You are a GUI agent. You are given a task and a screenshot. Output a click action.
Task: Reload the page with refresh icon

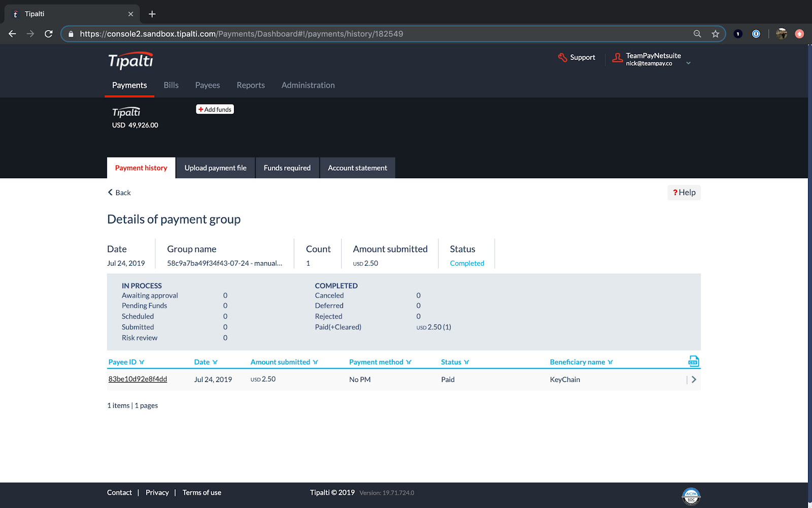pos(49,34)
